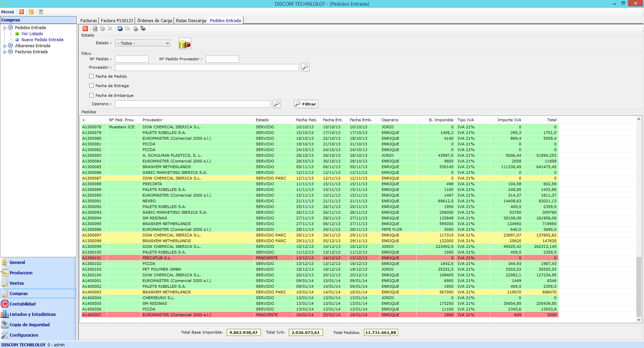644x348 pixels.
Task: Collapse the Pedidos Entrada tree node
Action: click(5, 28)
